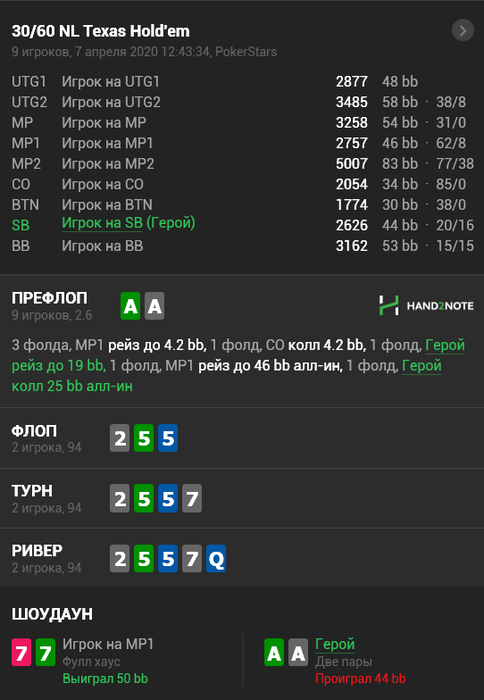The image size is (484, 700).
Task: Click the grey 7 turn card
Action: pos(192,498)
